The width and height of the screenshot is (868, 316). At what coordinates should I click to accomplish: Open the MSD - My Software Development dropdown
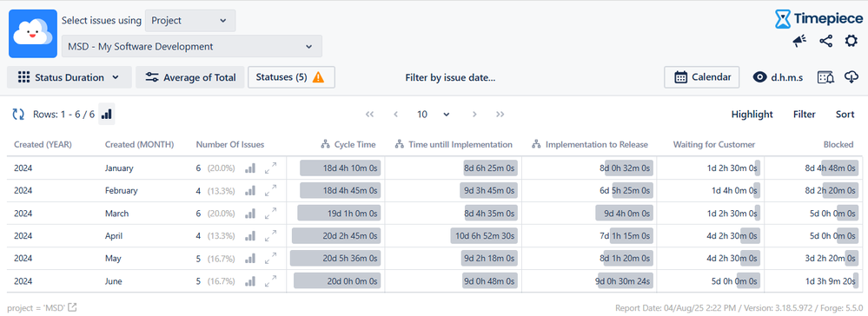[x=191, y=47]
